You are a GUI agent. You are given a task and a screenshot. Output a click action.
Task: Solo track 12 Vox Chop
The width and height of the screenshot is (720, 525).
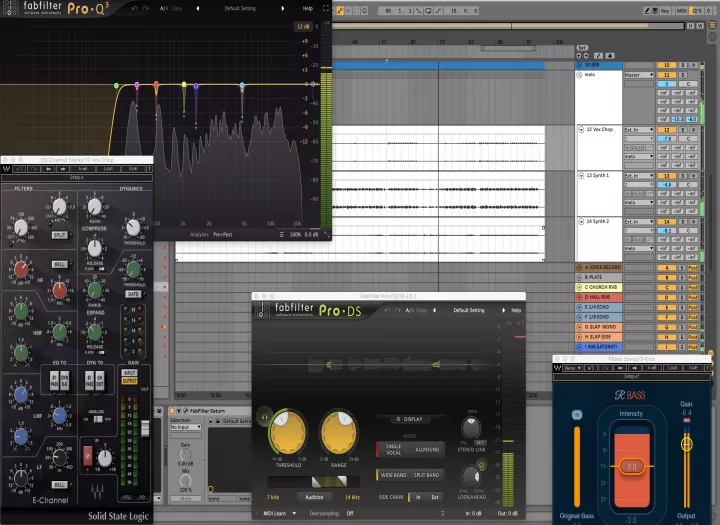coord(683,130)
